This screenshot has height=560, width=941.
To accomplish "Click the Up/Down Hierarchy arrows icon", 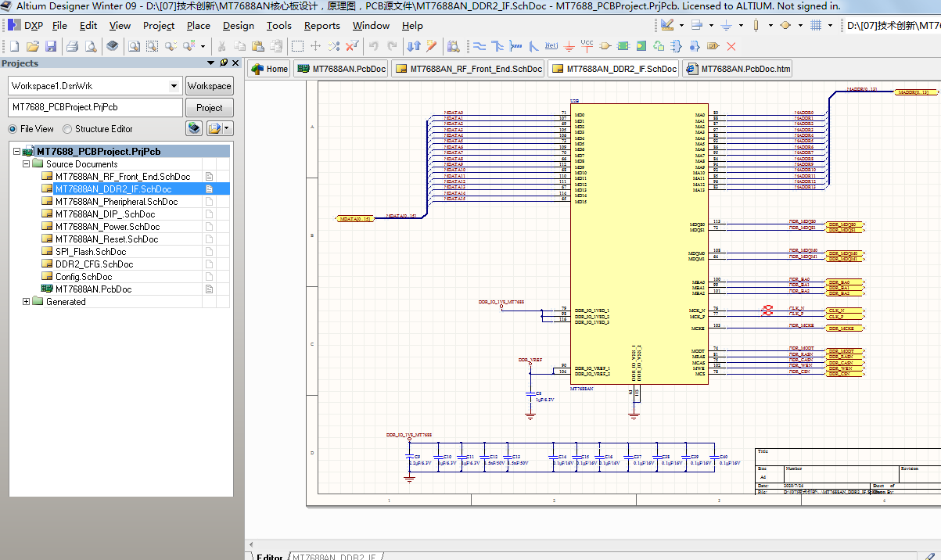I will [x=414, y=46].
